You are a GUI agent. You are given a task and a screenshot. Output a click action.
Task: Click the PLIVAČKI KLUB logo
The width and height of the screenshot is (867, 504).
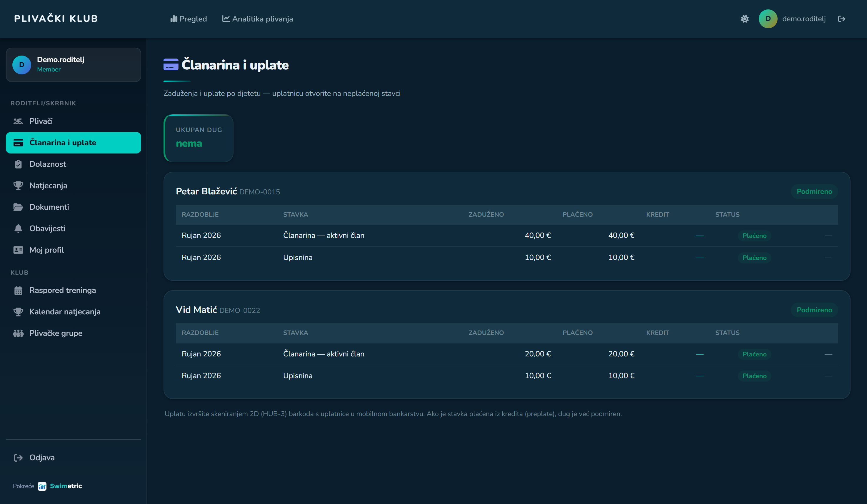(x=56, y=19)
